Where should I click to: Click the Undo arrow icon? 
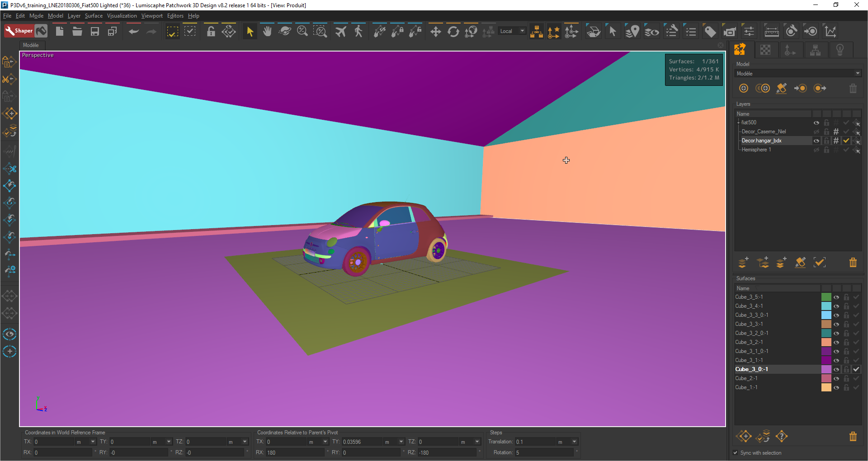pos(133,31)
